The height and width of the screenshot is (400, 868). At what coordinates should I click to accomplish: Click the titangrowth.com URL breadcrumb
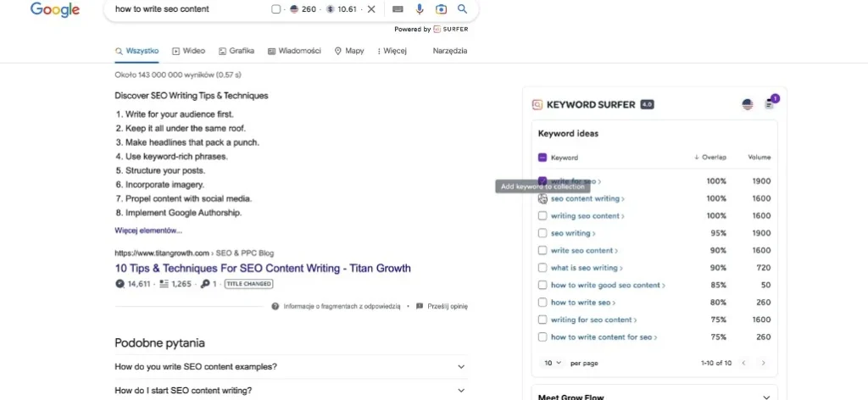pos(194,253)
